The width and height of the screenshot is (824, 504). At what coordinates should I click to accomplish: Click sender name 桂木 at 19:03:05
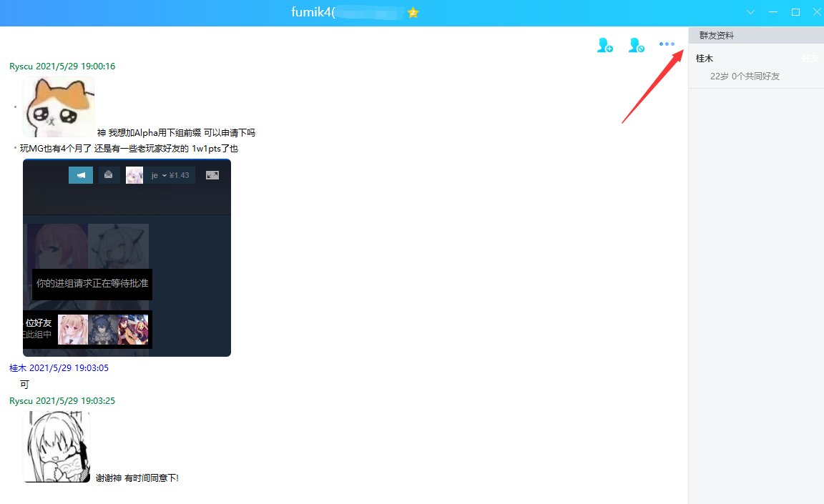pyautogui.click(x=18, y=368)
